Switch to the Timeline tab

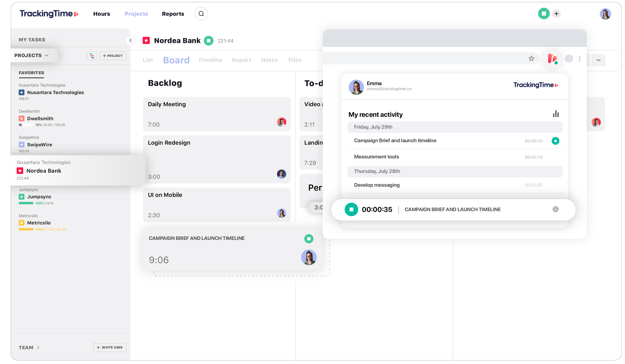210,59
